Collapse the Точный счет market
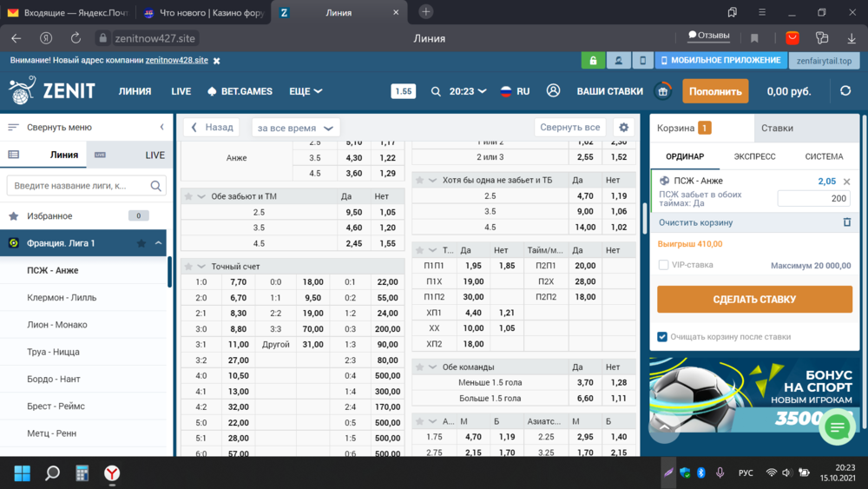The width and height of the screenshot is (868, 489). (201, 267)
